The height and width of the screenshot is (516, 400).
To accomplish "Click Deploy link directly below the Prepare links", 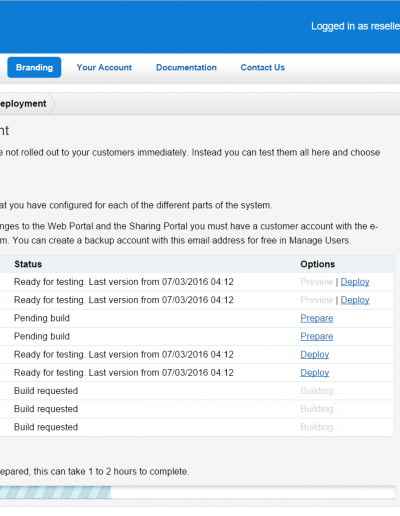I will 315,355.
